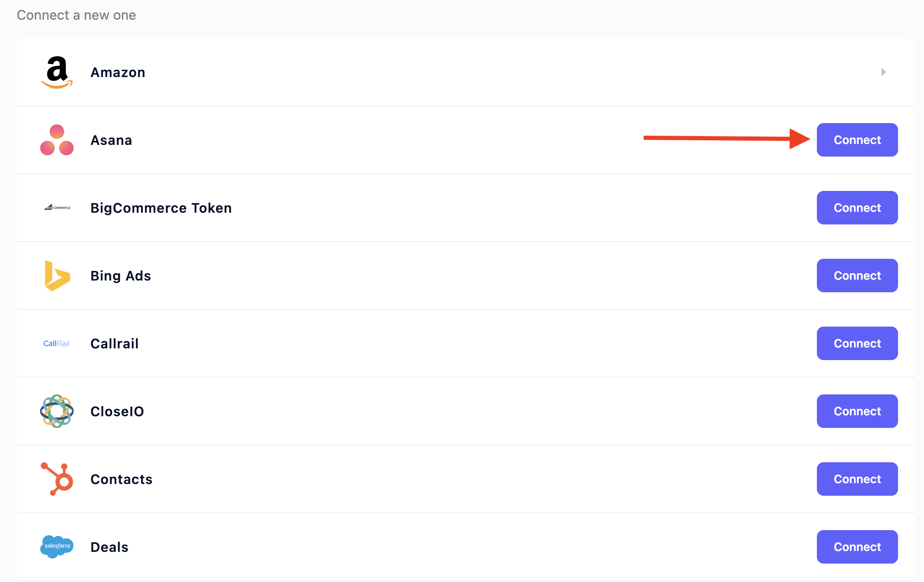Viewport: 924px width, 582px height.
Task: Click the BigCommerce logo icon
Action: 57,208
